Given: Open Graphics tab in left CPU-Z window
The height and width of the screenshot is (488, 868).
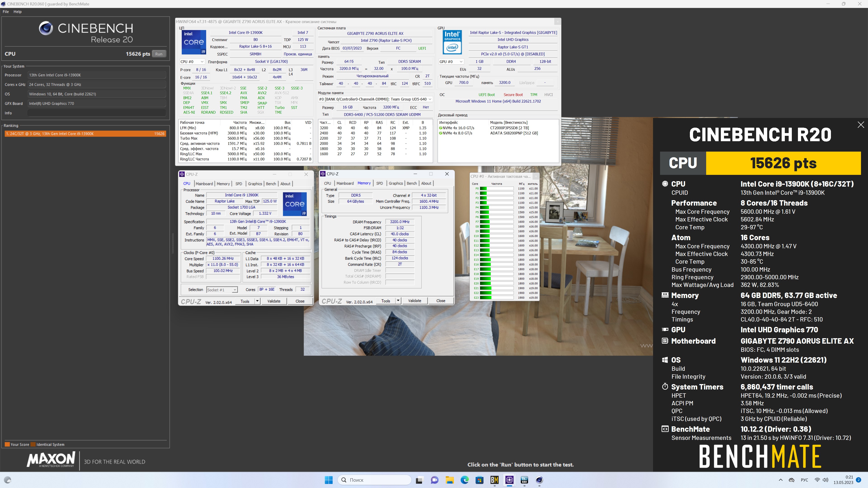Looking at the screenshot, I should tap(255, 184).
